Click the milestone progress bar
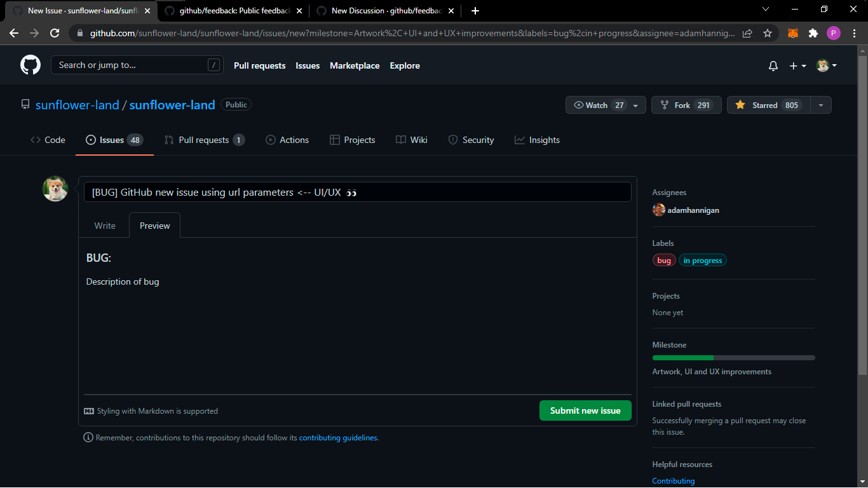Viewport: 868px width, 488px height. pos(734,358)
